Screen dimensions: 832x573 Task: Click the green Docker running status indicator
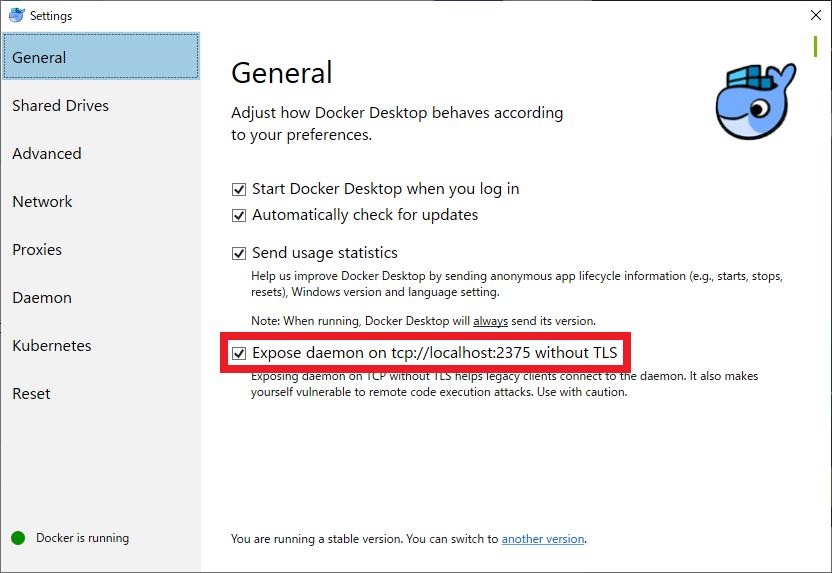(x=18, y=538)
